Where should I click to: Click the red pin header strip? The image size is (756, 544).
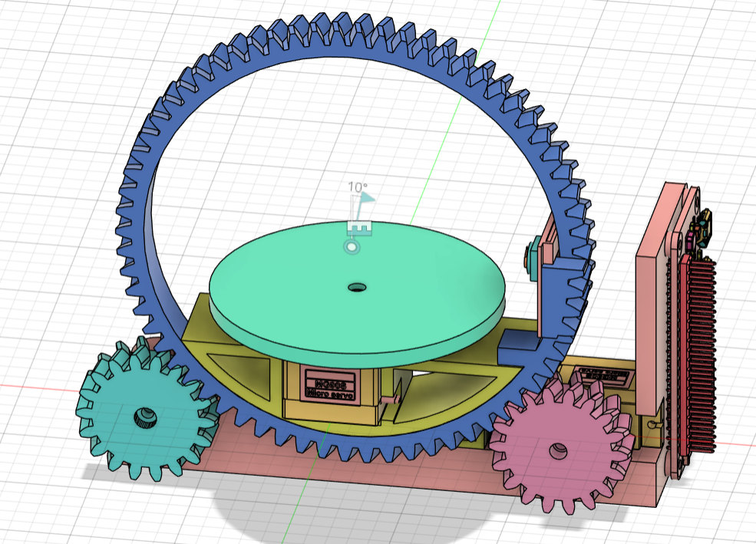coord(700,353)
